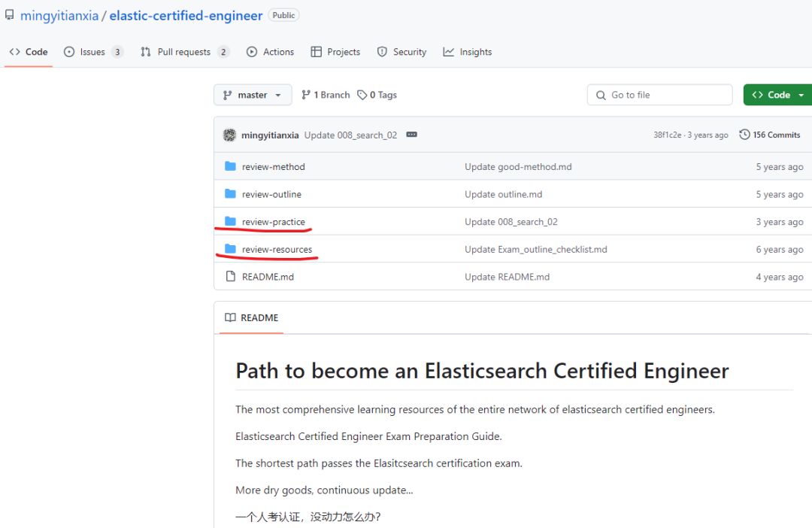Click the review-resources folder icon
Screen dimensions: 812x528
[231, 249]
